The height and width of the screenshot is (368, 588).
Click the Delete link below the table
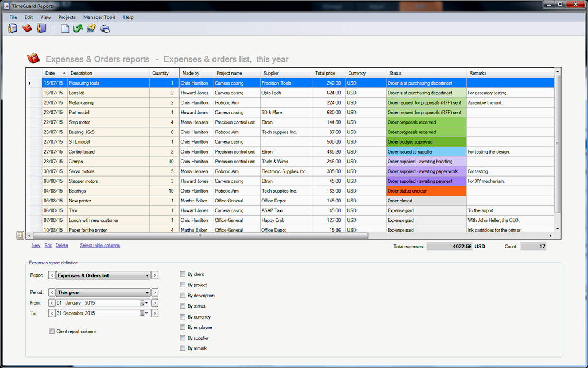point(61,246)
